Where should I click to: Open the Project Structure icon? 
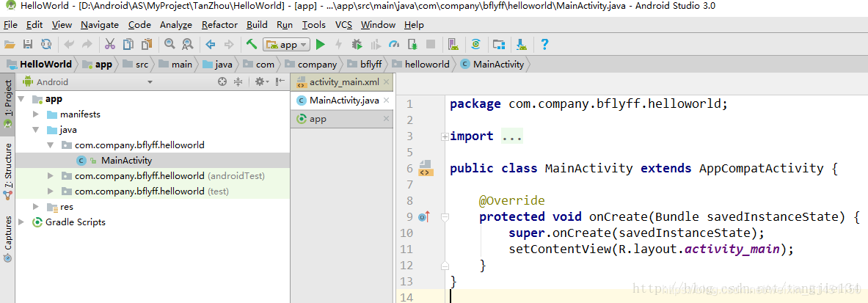(x=500, y=44)
